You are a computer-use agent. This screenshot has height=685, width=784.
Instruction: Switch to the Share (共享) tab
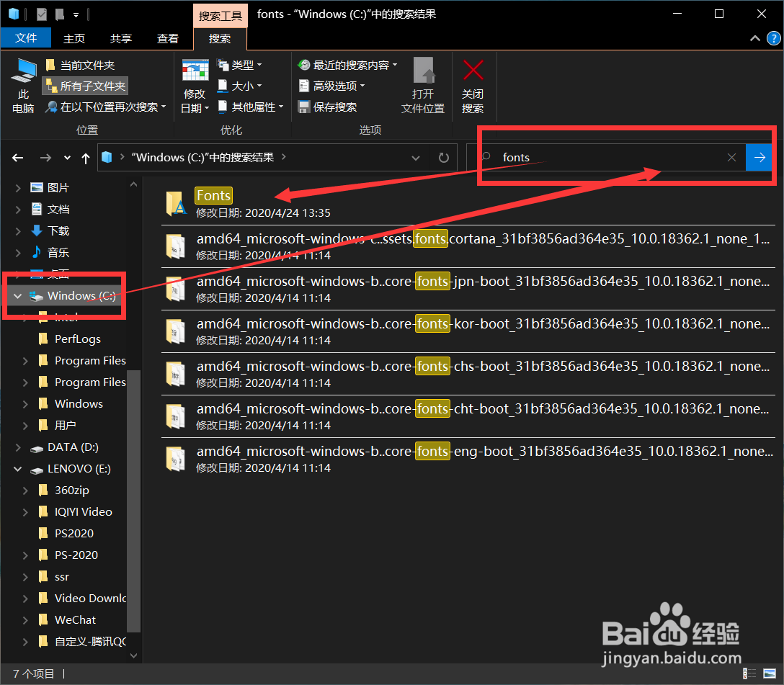[x=121, y=38]
